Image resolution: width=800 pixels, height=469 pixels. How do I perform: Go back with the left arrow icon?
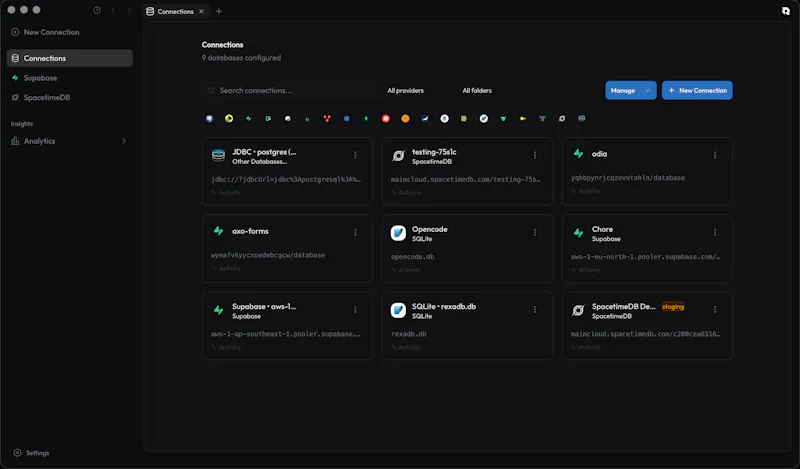(x=113, y=10)
